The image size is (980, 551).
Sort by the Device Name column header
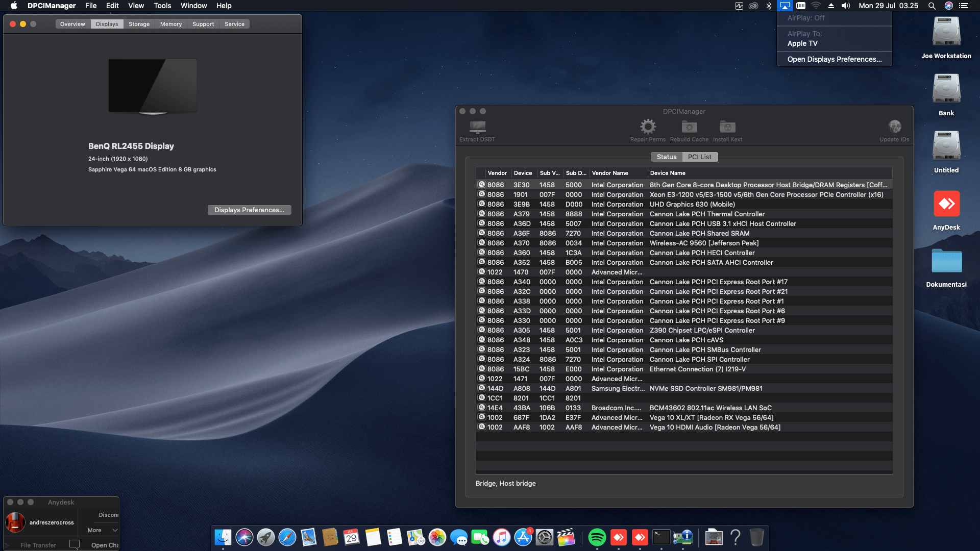pos(770,173)
